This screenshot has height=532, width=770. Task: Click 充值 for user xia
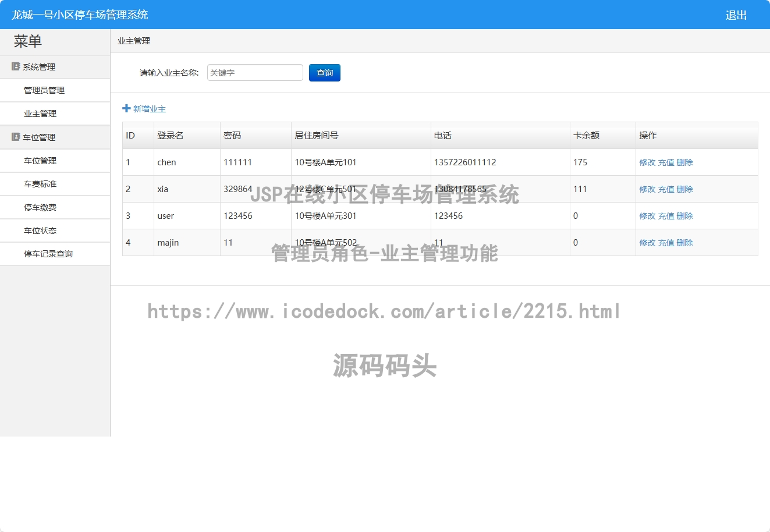click(x=666, y=189)
